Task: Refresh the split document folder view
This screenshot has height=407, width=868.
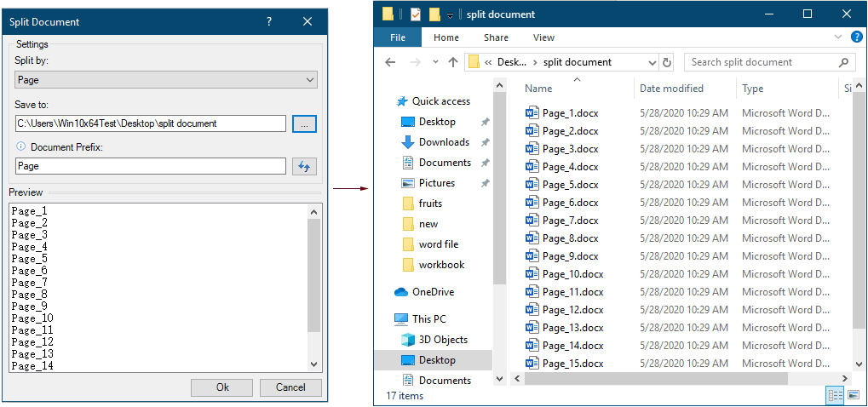Action: tap(667, 62)
